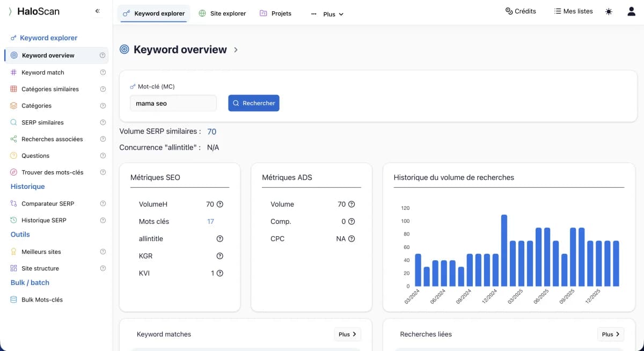This screenshot has height=351, width=644.
Task: Click the Rechercher button
Action: tap(253, 103)
